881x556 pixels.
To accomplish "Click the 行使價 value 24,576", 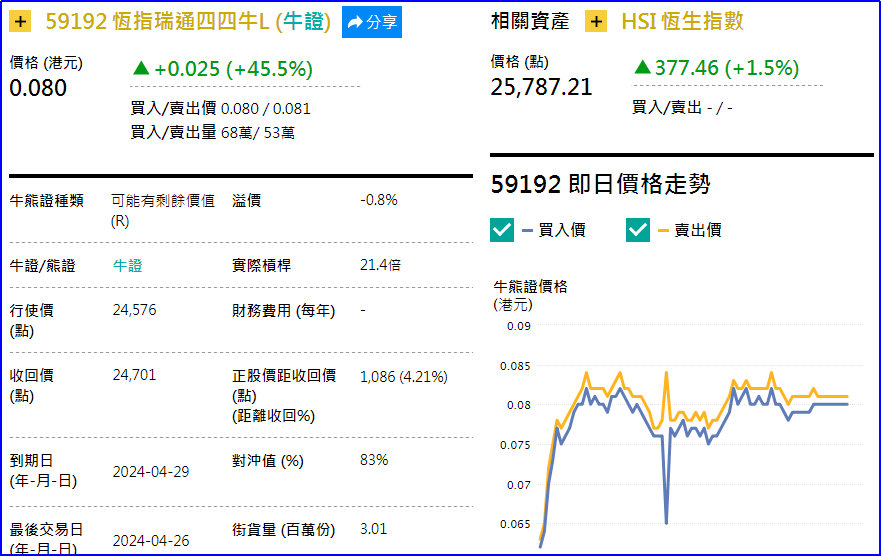I will pyautogui.click(x=134, y=310).
